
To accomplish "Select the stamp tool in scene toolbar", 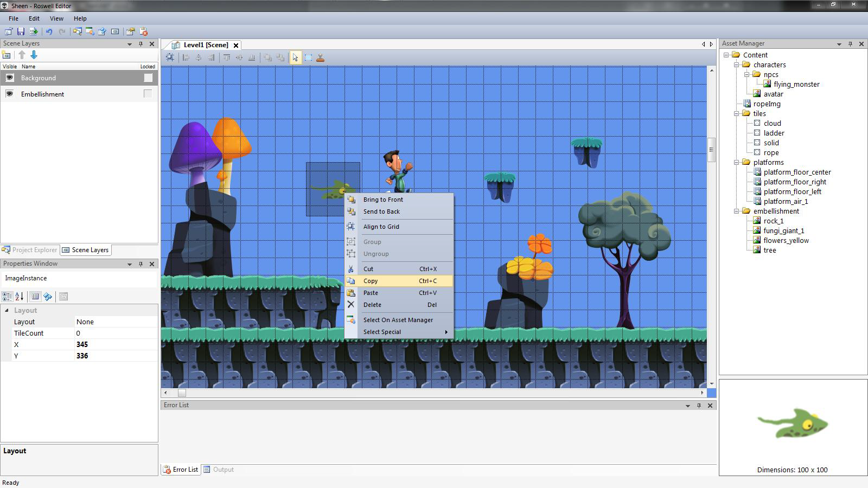I will coord(321,57).
